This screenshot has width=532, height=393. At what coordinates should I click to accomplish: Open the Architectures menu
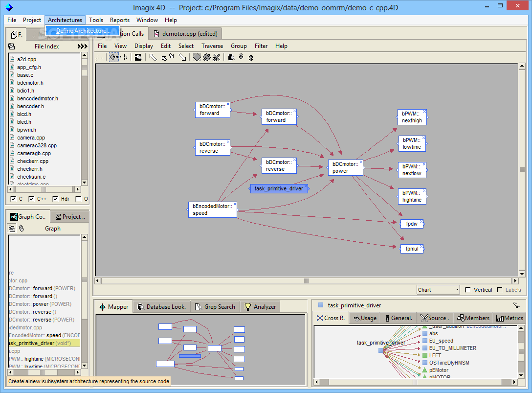coord(65,20)
